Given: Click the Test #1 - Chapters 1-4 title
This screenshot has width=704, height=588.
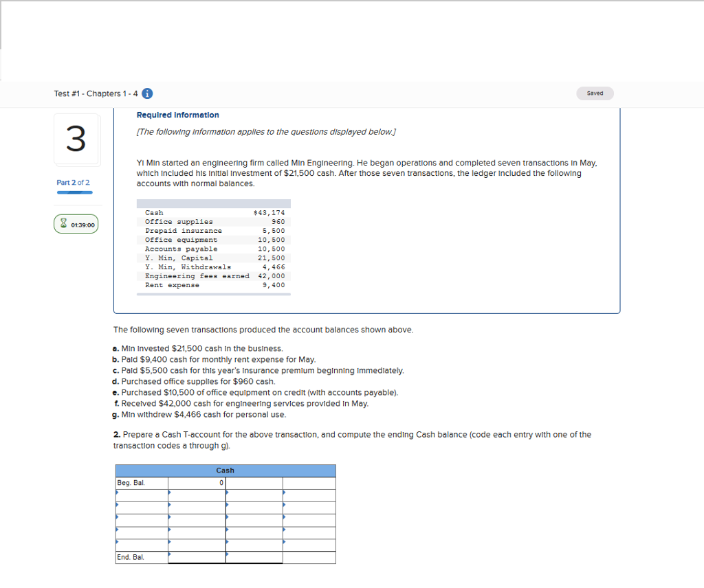Looking at the screenshot, I should click(x=96, y=93).
